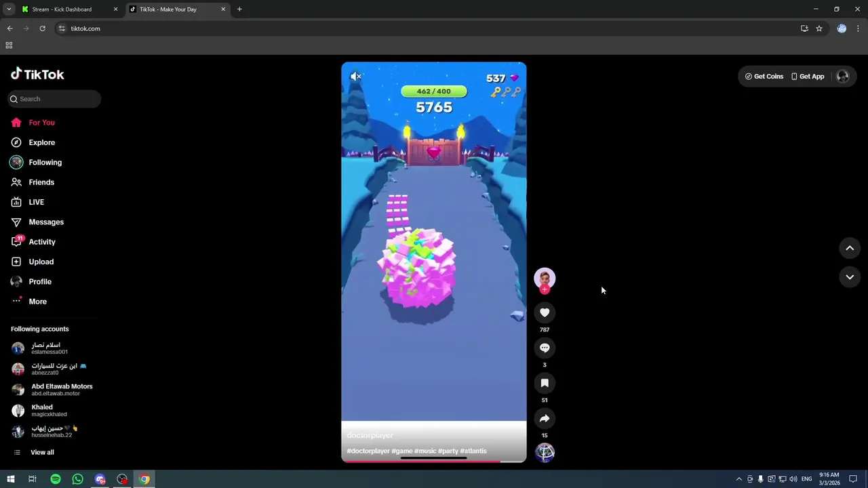Go to next video with down chevron
This screenshot has width=868, height=488.
pyautogui.click(x=850, y=277)
